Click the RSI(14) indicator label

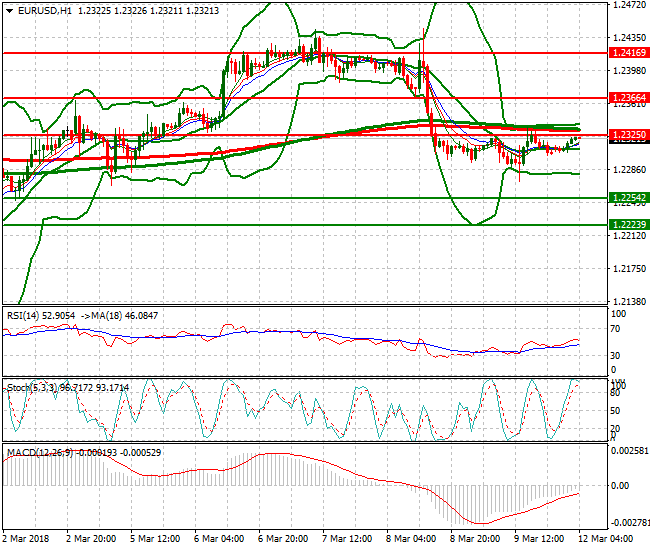(x=29, y=315)
